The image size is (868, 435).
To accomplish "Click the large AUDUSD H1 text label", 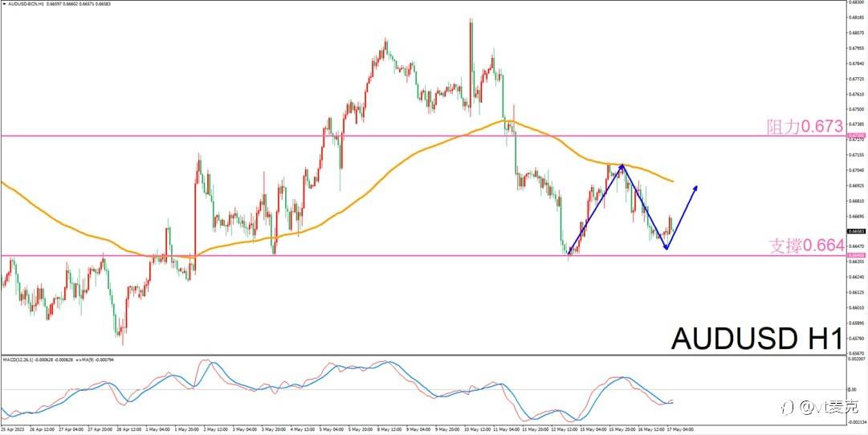I will tap(756, 338).
